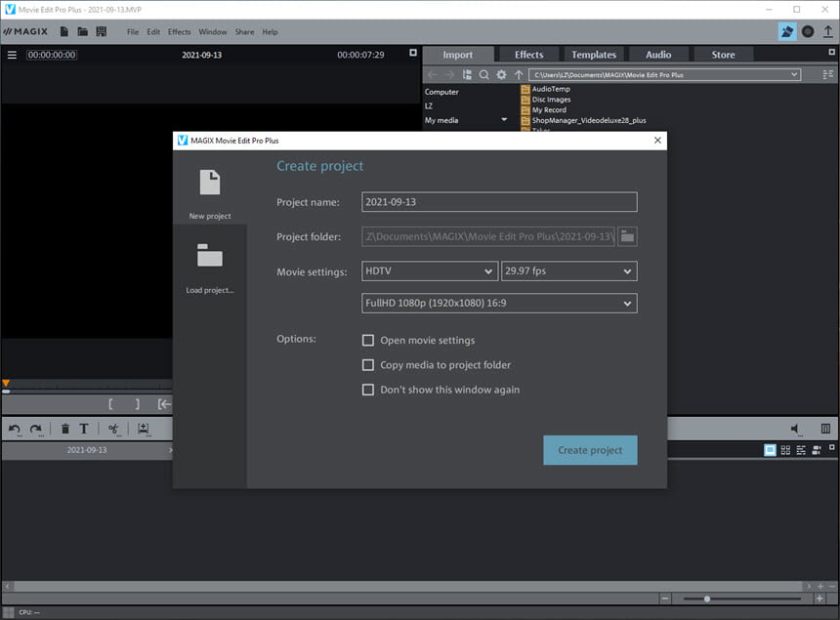
Task: Delete the selected object with the trash icon
Action: [x=64, y=429]
